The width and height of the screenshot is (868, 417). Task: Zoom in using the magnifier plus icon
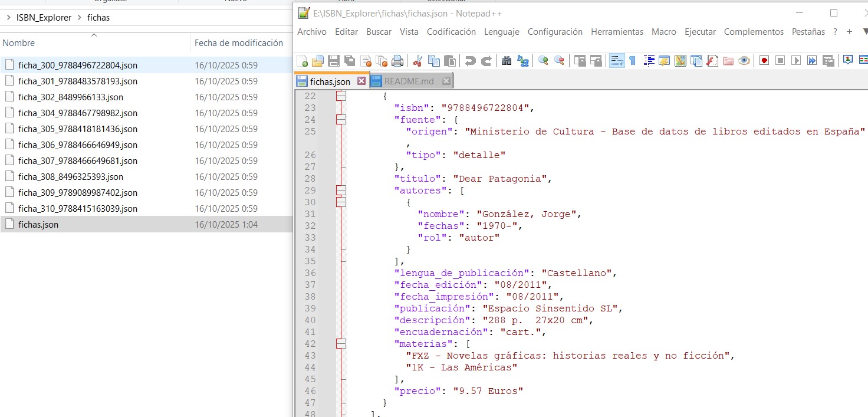pos(543,60)
